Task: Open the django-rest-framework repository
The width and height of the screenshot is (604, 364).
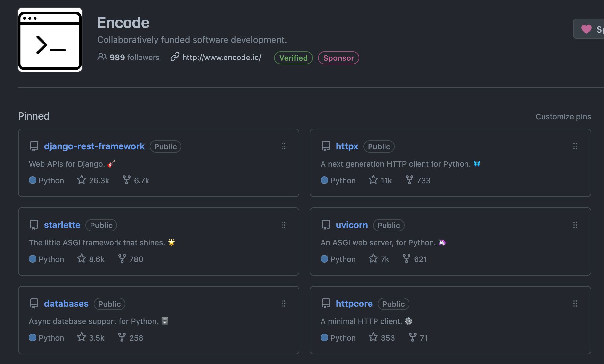Action: tap(94, 146)
